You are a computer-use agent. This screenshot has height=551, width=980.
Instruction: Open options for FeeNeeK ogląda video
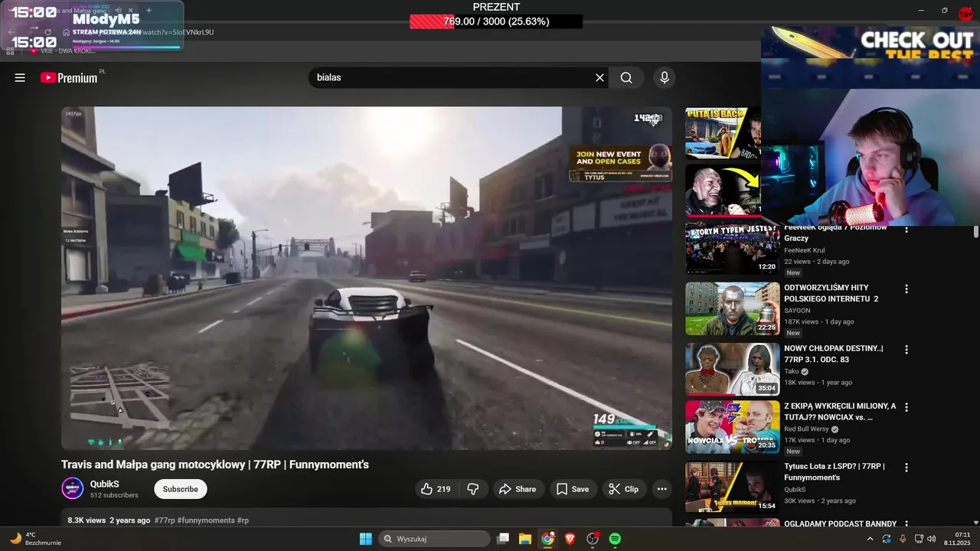[x=906, y=229]
